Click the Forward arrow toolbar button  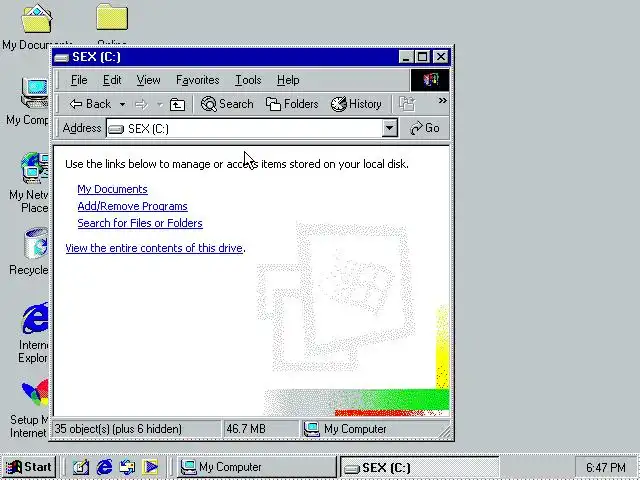click(x=141, y=104)
